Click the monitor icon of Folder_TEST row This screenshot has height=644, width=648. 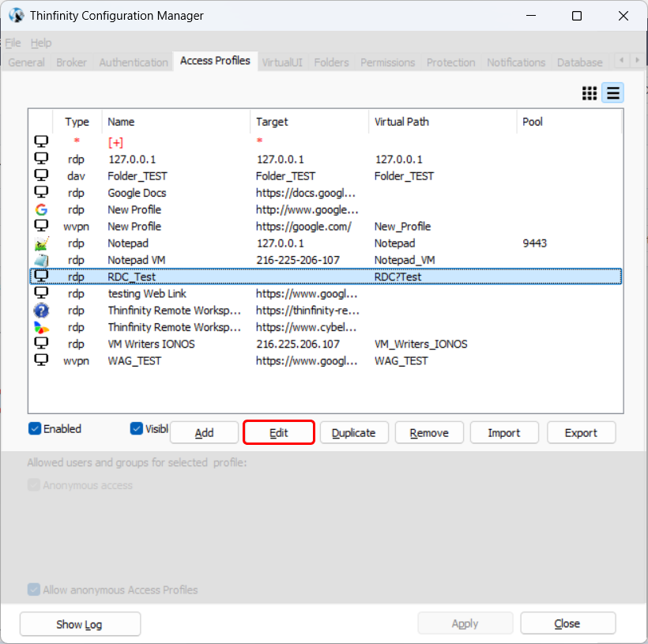[x=41, y=175]
